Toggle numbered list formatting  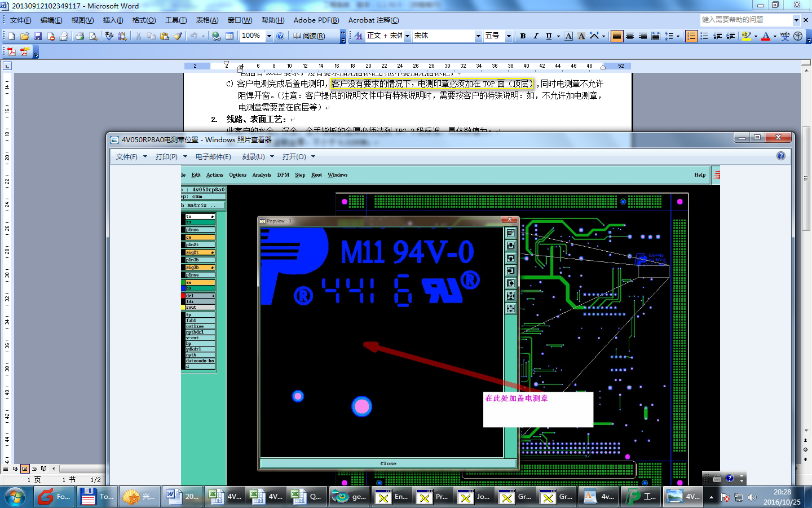click(691, 36)
